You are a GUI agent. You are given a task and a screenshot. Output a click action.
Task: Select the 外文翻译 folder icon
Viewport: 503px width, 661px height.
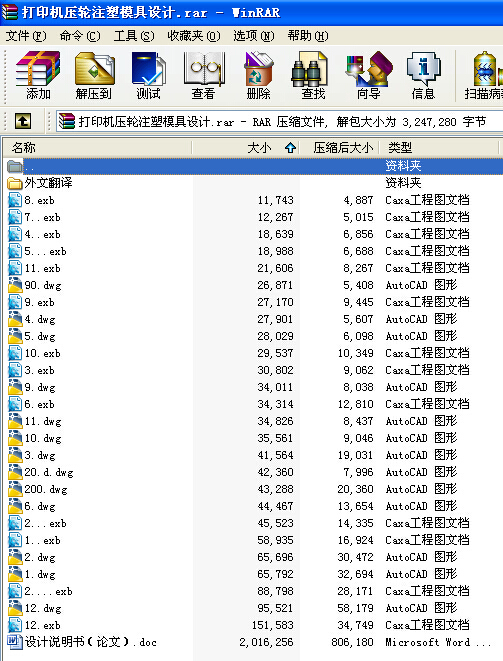tap(15, 183)
